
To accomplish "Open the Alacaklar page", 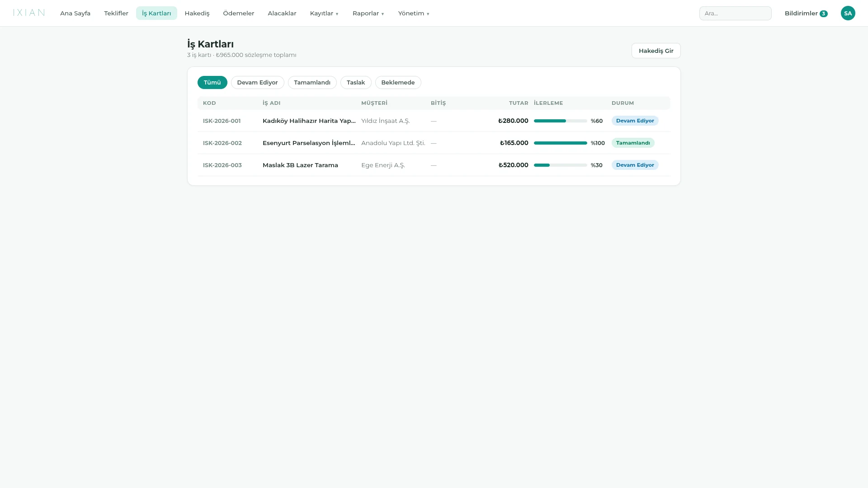I will coord(282,13).
